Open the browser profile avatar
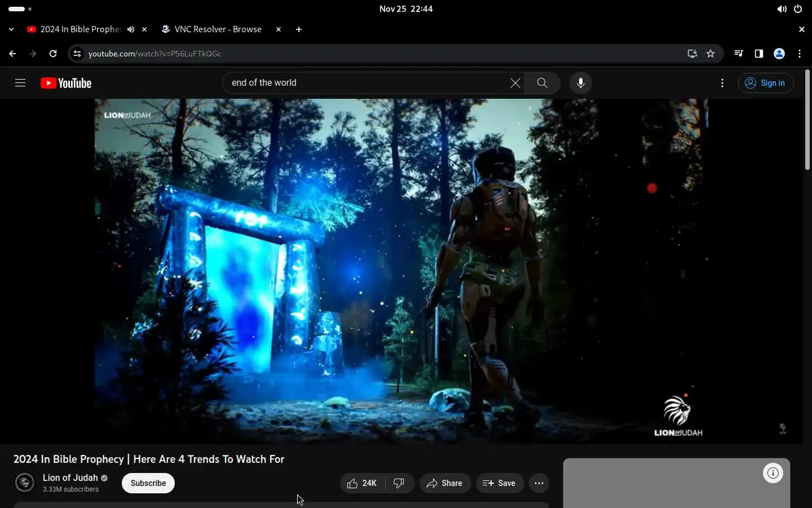This screenshot has width=812, height=508. point(779,54)
